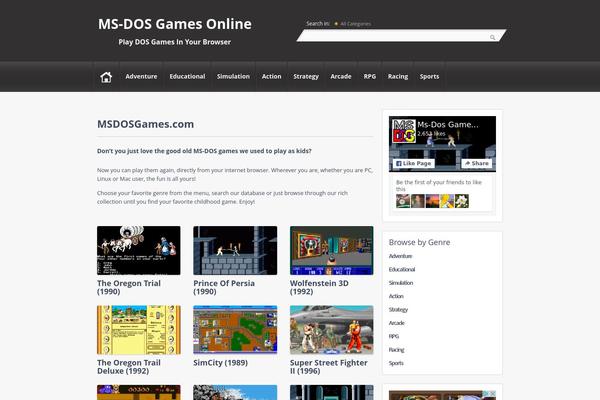This screenshot has height=400, width=600.
Task: Click the MSDOSGames.com heading
Action: [x=145, y=124]
